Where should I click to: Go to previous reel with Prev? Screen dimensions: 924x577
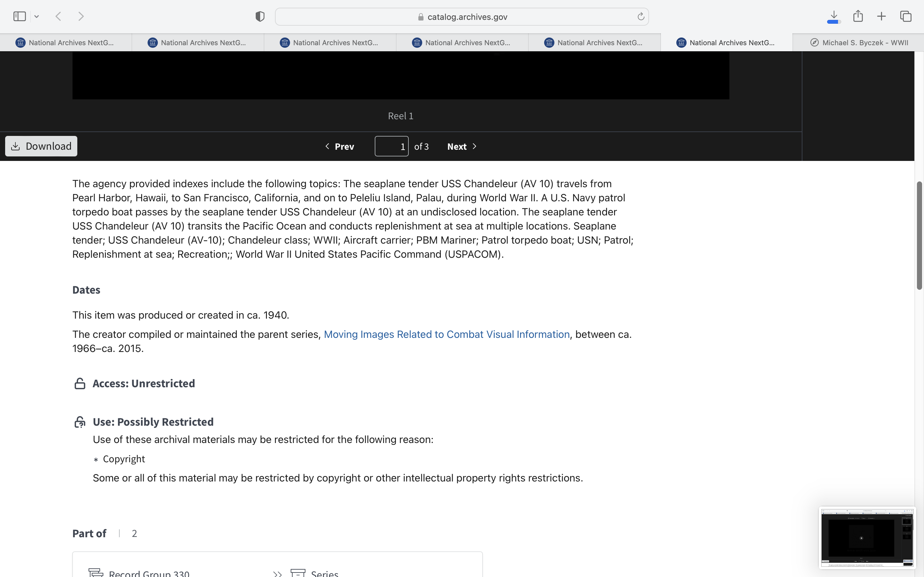(x=340, y=146)
